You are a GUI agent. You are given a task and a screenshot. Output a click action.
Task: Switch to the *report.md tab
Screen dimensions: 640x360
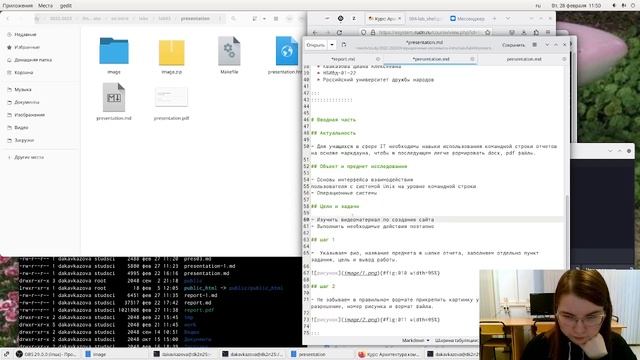coord(343,59)
